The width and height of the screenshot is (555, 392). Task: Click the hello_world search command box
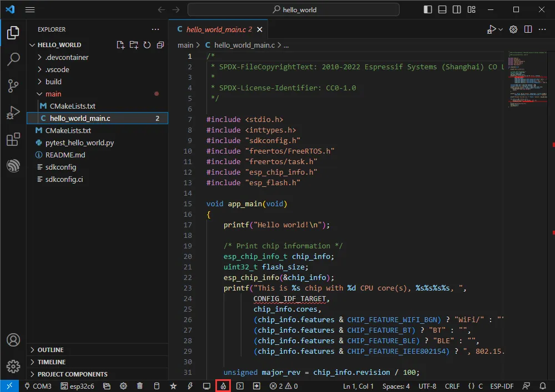pyautogui.click(x=293, y=9)
